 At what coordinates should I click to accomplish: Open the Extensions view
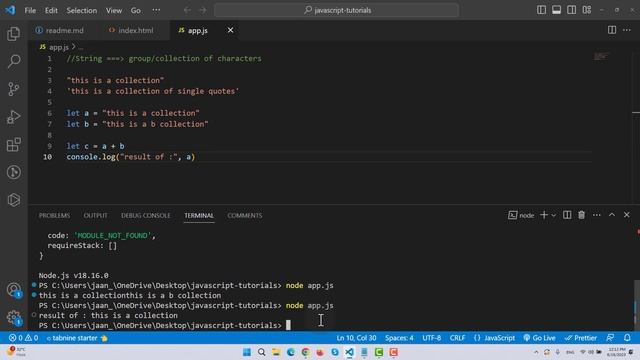pyautogui.click(x=13, y=144)
